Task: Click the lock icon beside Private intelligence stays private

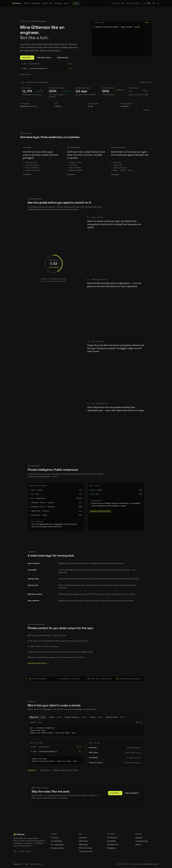Action: tap(117, 679)
